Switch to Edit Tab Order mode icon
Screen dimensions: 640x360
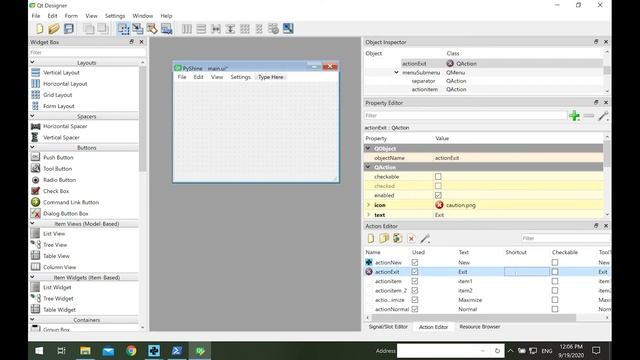point(167,29)
